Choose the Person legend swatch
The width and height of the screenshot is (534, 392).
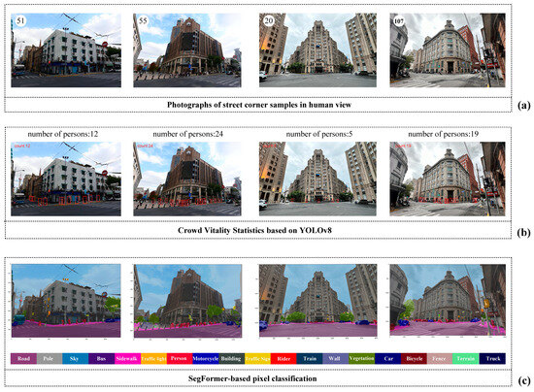coord(180,359)
